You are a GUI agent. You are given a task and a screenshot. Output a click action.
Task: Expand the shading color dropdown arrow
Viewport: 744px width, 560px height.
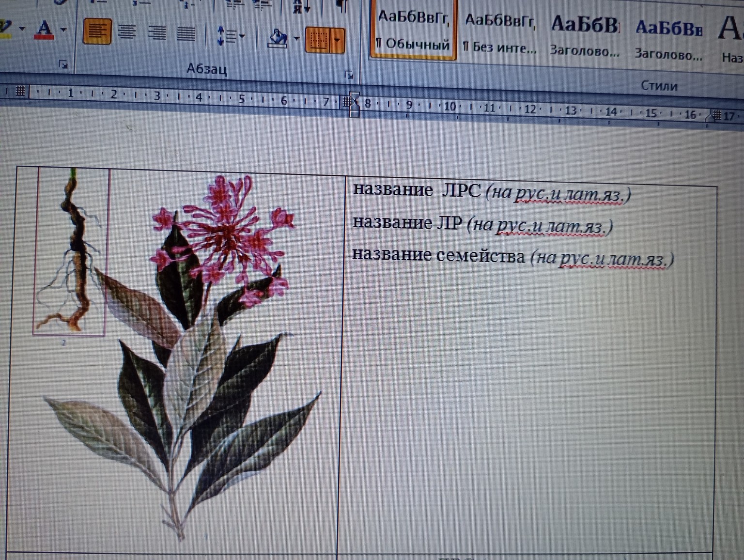(x=296, y=39)
